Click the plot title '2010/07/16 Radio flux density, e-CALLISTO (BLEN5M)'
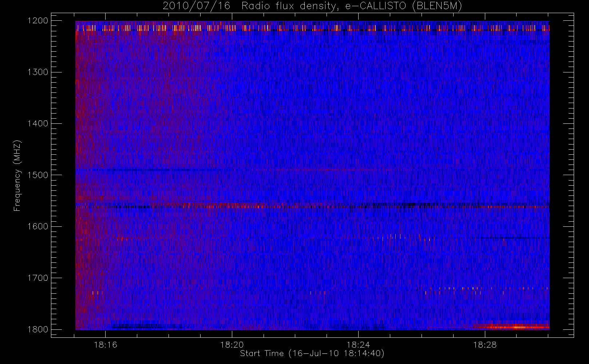The image size is (589, 364). coord(312,6)
